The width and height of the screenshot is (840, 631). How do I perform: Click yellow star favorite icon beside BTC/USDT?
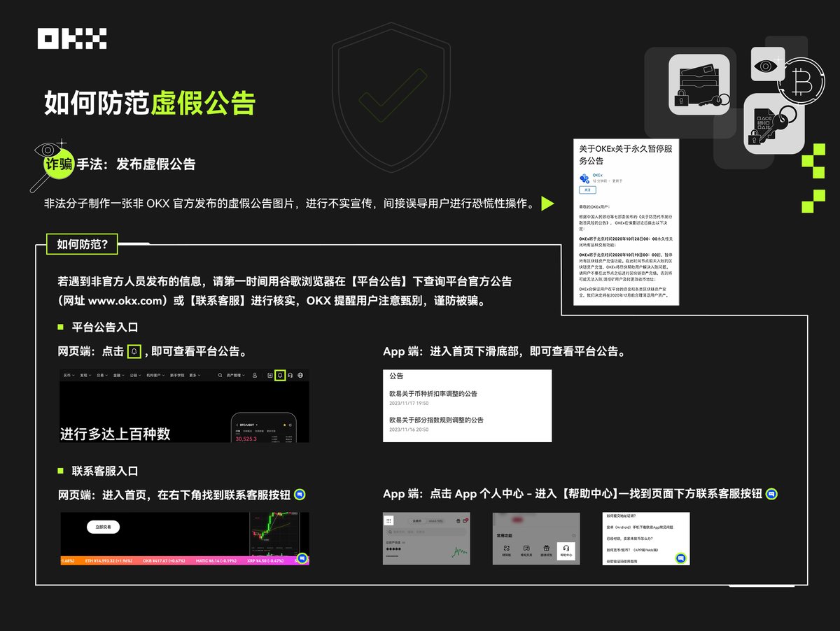[x=284, y=425]
